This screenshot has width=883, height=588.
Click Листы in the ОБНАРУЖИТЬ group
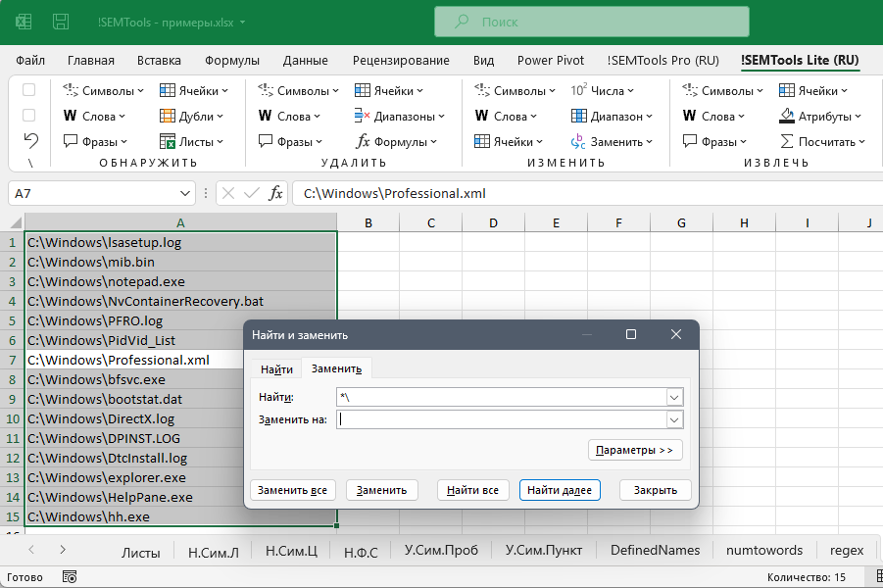coord(191,142)
